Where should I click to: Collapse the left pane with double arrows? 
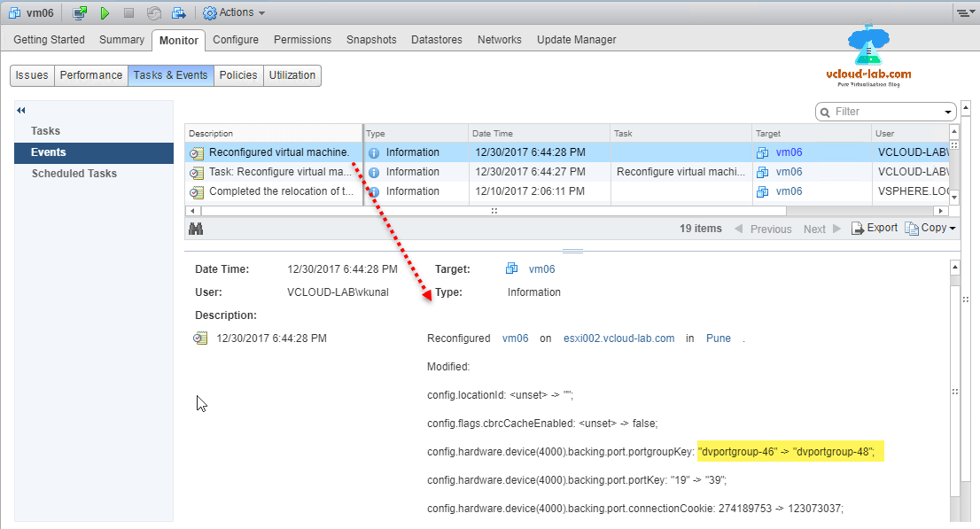[x=19, y=109]
